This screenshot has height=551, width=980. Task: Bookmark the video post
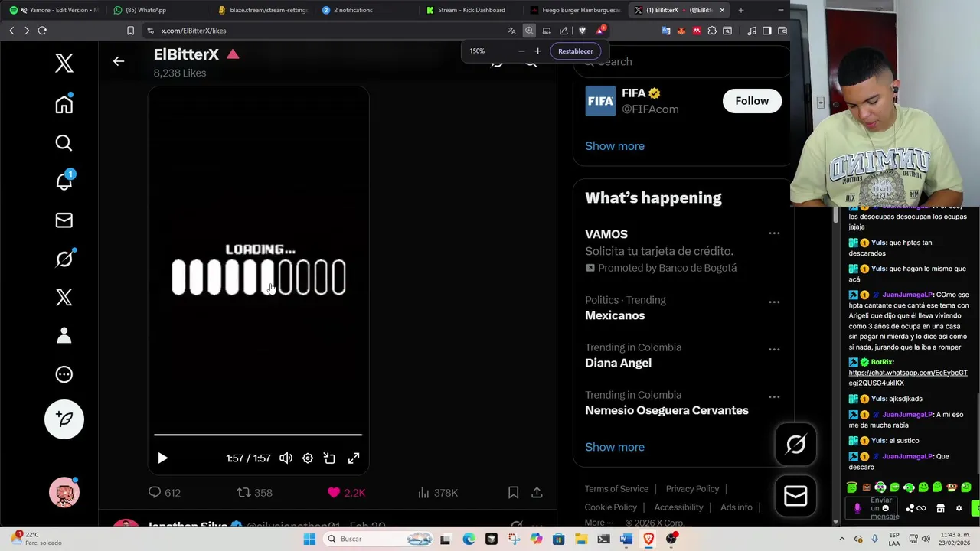click(513, 493)
